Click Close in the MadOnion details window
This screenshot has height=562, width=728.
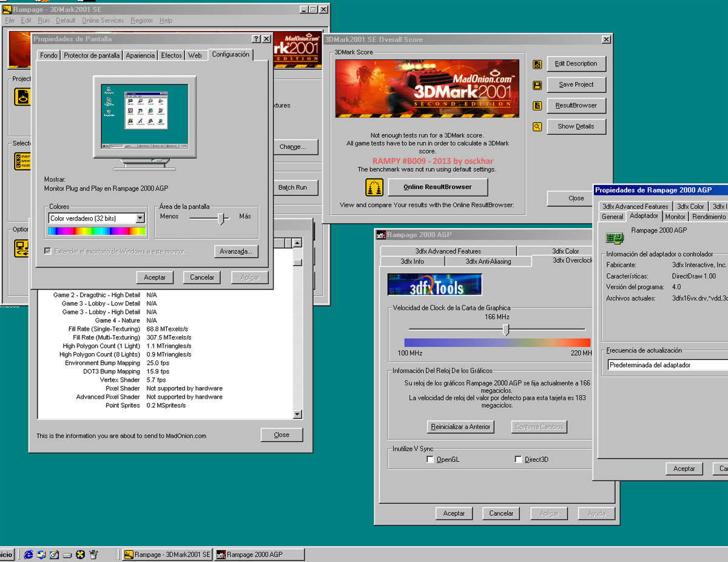point(281,435)
